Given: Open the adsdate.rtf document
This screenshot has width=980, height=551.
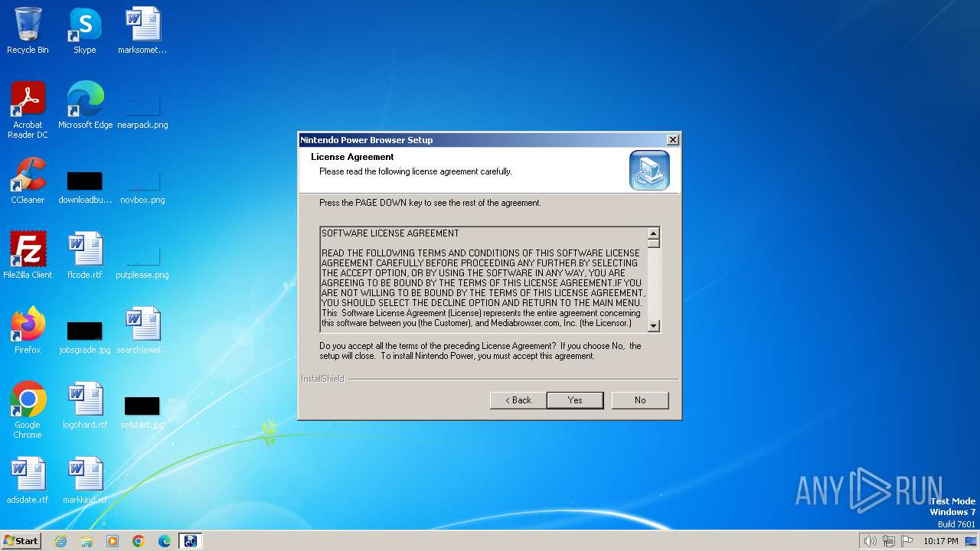Looking at the screenshot, I should point(28,481).
